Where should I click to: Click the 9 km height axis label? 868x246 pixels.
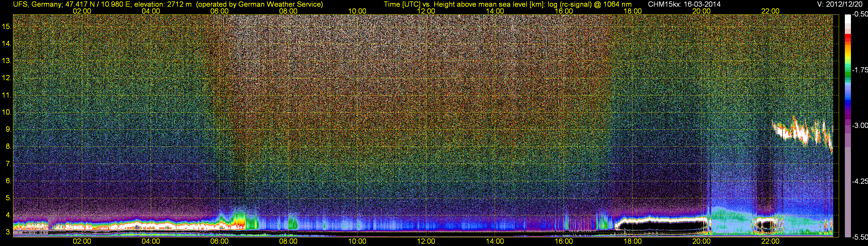point(8,129)
